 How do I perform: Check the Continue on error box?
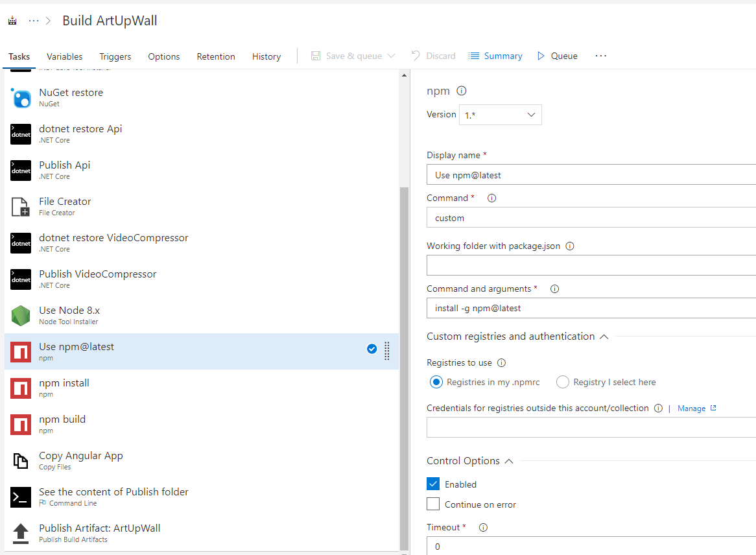coord(434,504)
